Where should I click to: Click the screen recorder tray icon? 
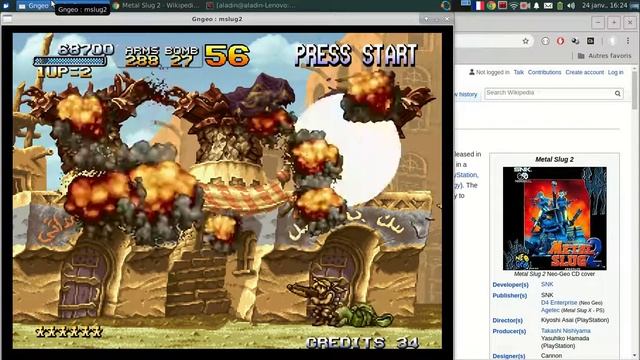[x=525, y=5]
